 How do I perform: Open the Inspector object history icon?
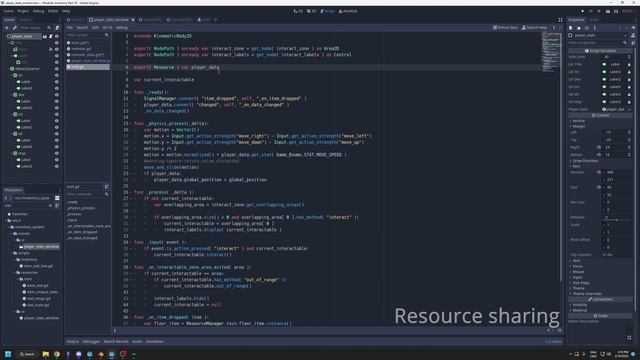point(633,28)
